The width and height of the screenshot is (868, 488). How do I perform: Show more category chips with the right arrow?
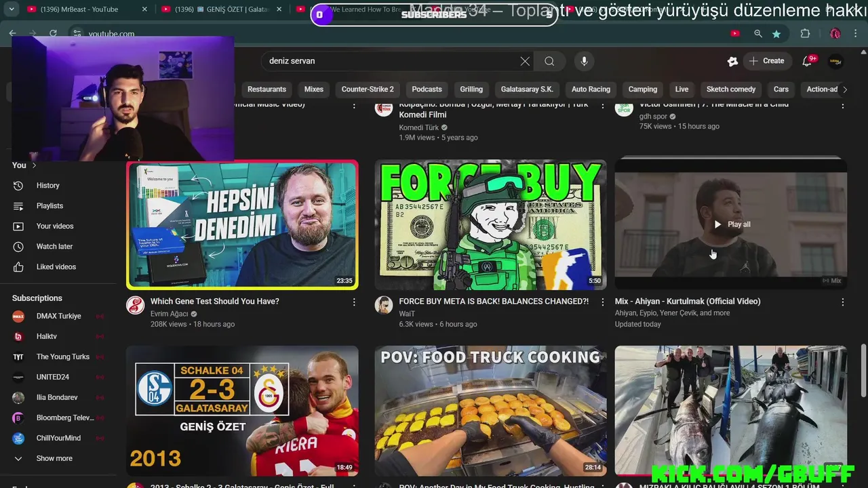[844, 89]
